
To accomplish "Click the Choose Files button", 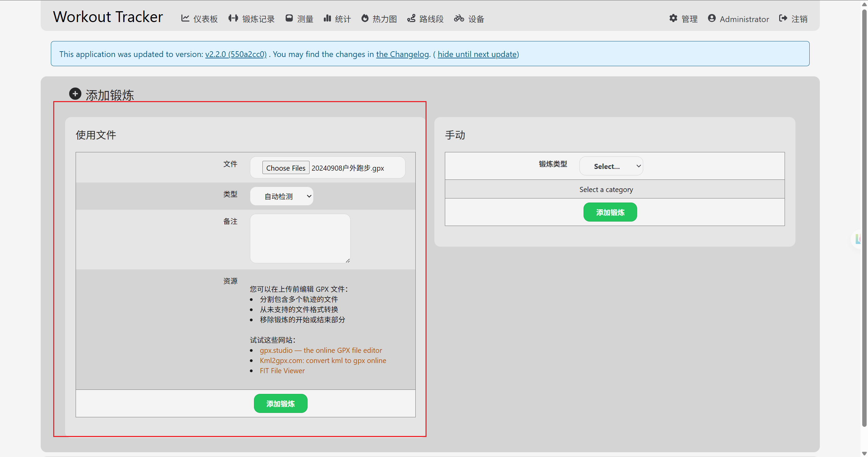I will pyautogui.click(x=286, y=168).
